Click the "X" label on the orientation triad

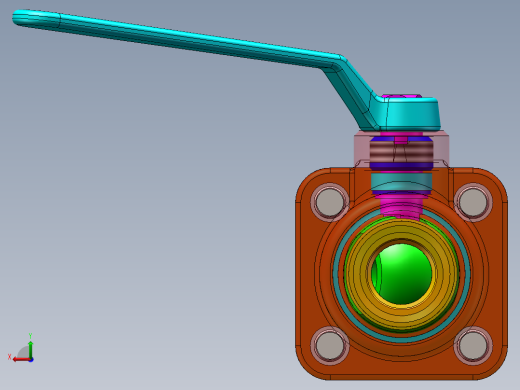point(9,357)
